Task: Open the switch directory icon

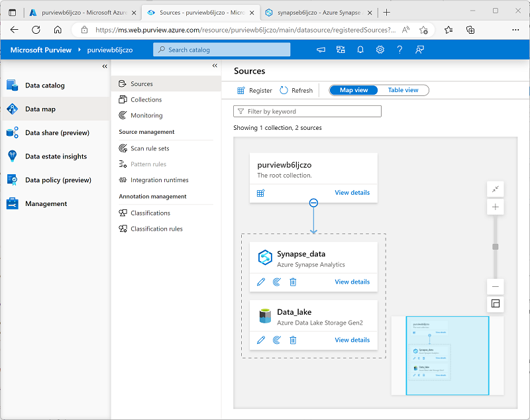Action: click(341, 50)
